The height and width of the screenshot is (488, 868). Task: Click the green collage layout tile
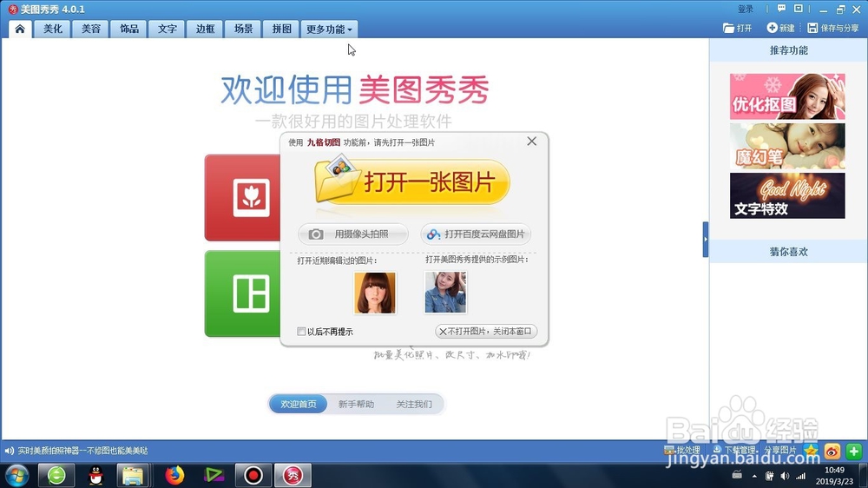[x=243, y=293]
